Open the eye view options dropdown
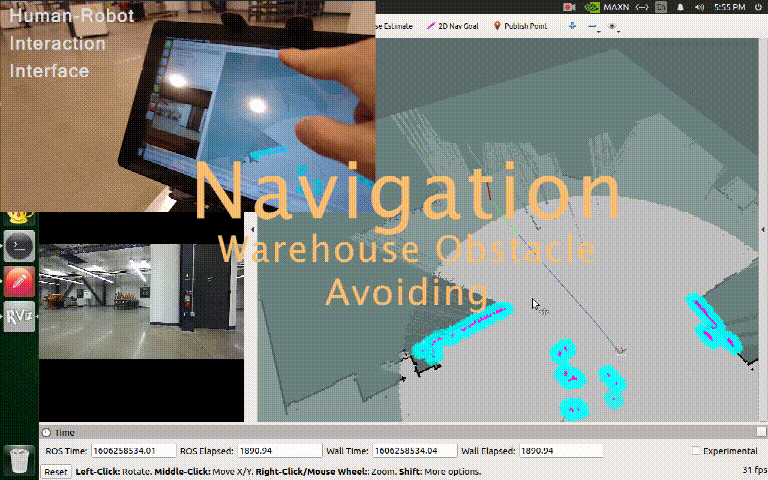This screenshot has height=480, width=768. pyautogui.click(x=614, y=26)
